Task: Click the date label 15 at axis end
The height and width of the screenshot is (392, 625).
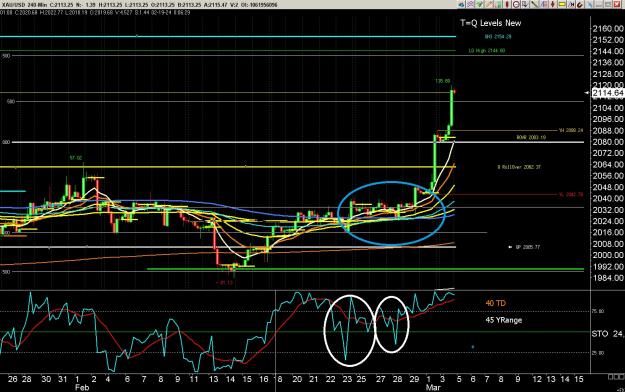Action: pyautogui.click(x=578, y=379)
